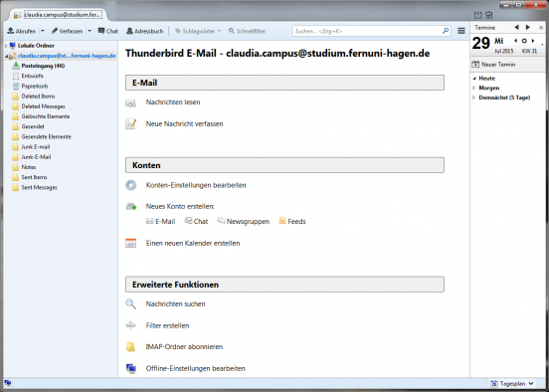Select the Feeds account icon
The width and height of the screenshot is (549, 392).
(x=282, y=221)
